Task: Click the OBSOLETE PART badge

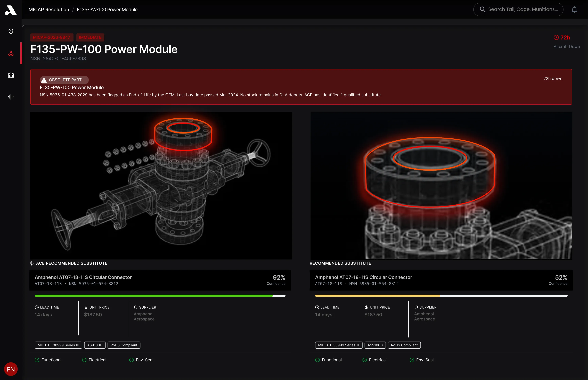Action: point(64,80)
